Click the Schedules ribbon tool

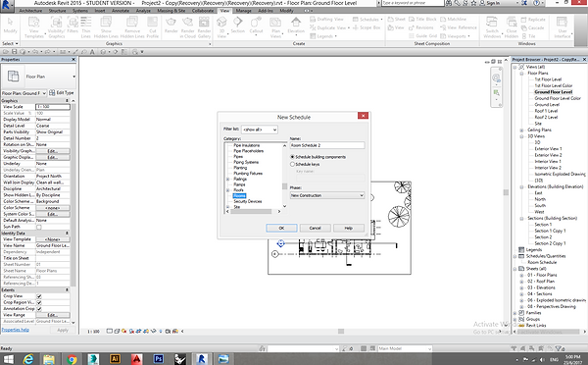[367, 20]
